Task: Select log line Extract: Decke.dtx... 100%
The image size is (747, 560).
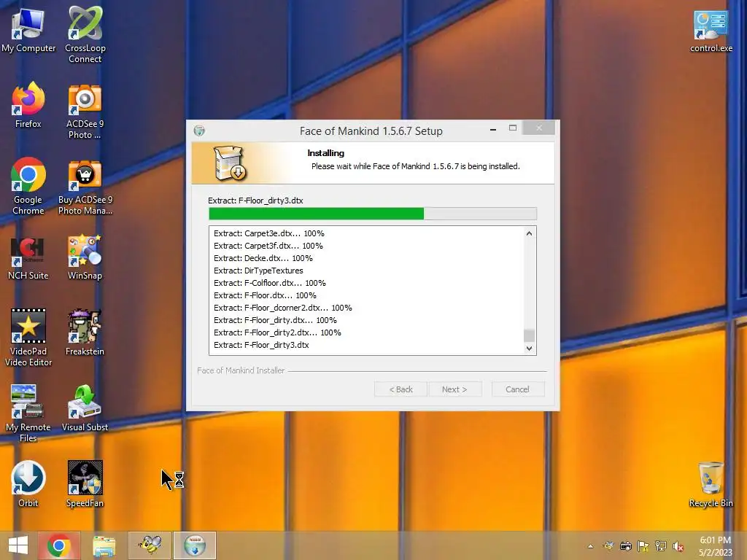Action: click(263, 258)
